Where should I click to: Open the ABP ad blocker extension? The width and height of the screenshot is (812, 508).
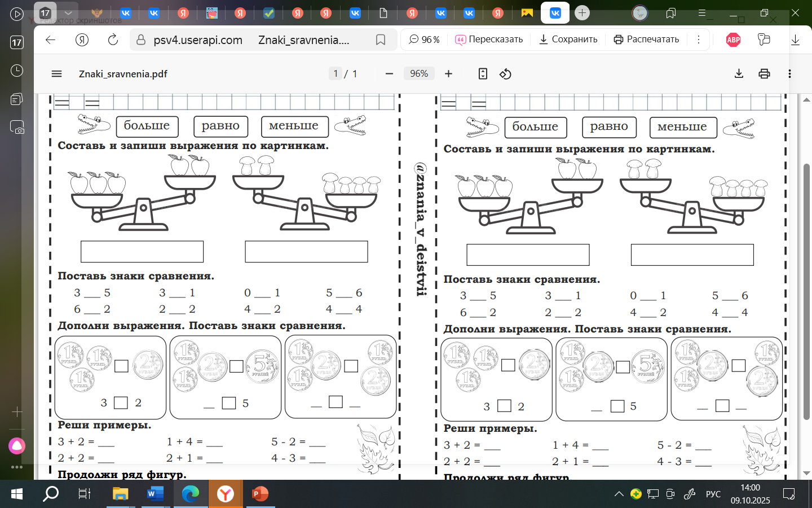point(733,40)
